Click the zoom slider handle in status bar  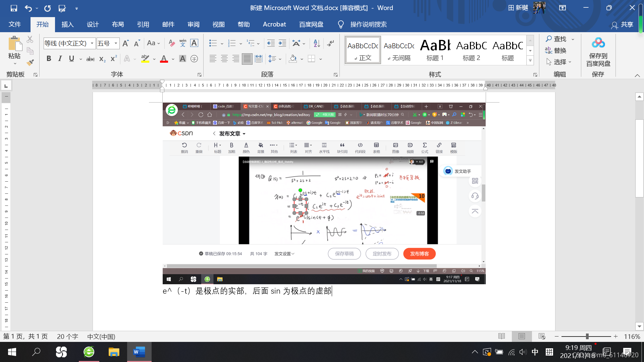pos(587,336)
